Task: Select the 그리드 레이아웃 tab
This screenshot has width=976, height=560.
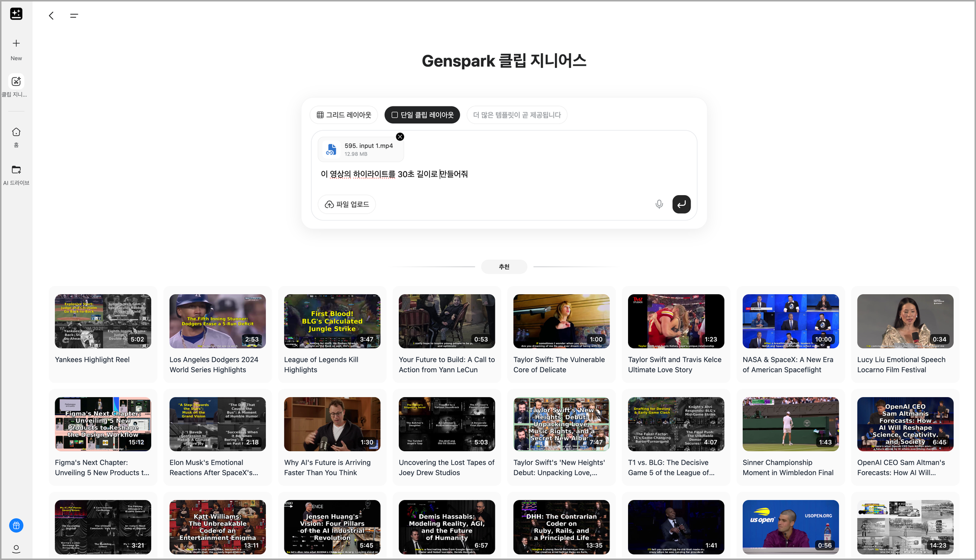Action: point(344,115)
